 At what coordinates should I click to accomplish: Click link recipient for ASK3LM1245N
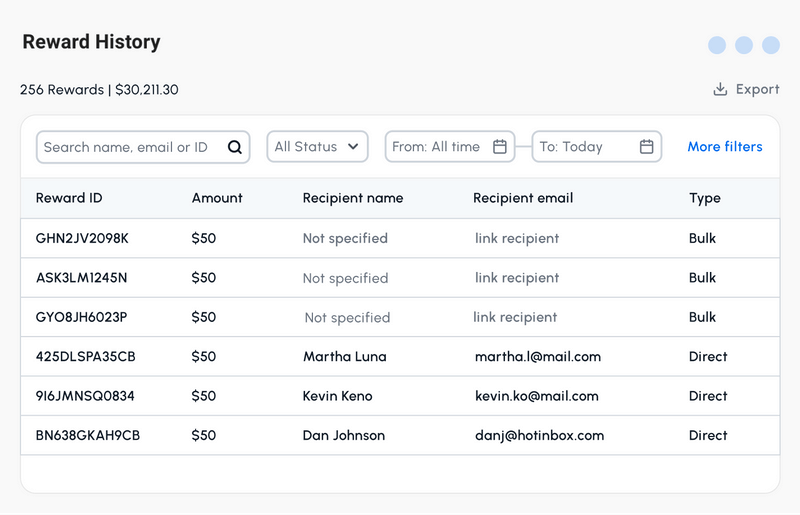coord(517,278)
